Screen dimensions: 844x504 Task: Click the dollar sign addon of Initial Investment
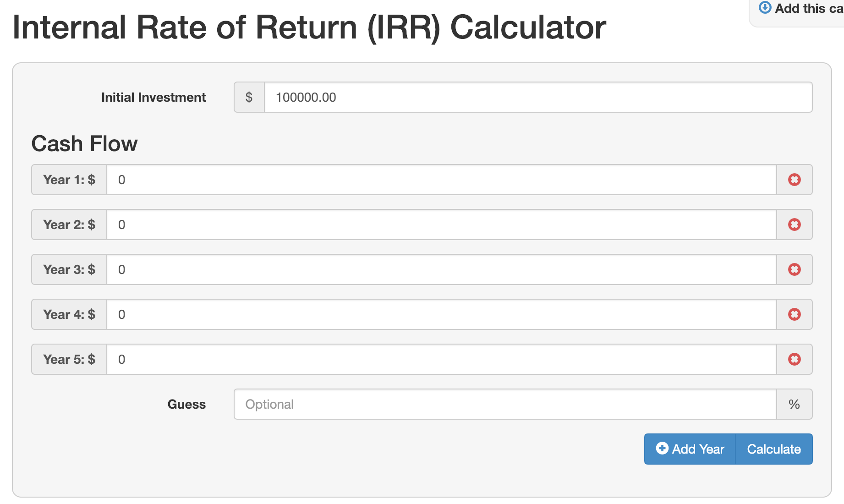point(249,97)
